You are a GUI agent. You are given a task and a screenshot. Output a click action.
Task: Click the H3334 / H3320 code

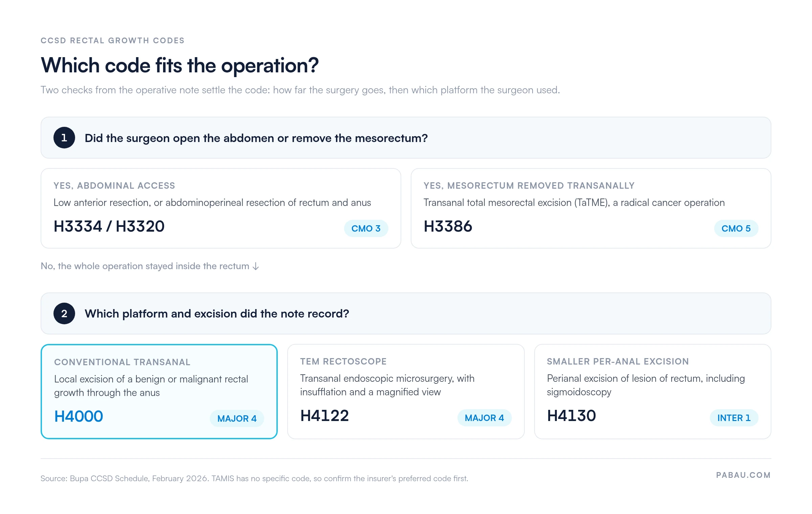pos(109,226)
